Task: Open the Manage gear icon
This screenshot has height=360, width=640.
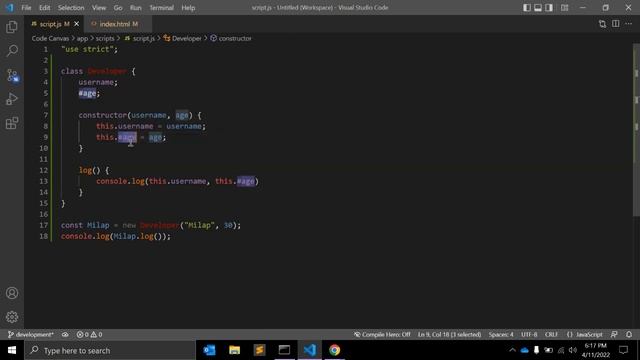Action: [x=12, y=317]
